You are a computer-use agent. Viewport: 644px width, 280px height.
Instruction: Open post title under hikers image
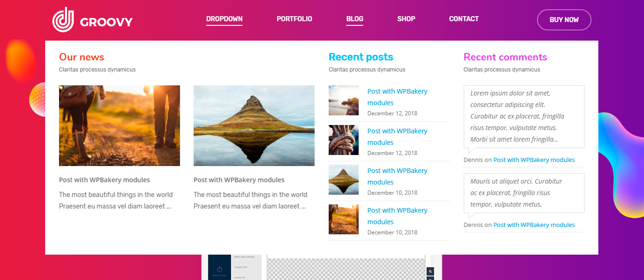pos(104,180)
